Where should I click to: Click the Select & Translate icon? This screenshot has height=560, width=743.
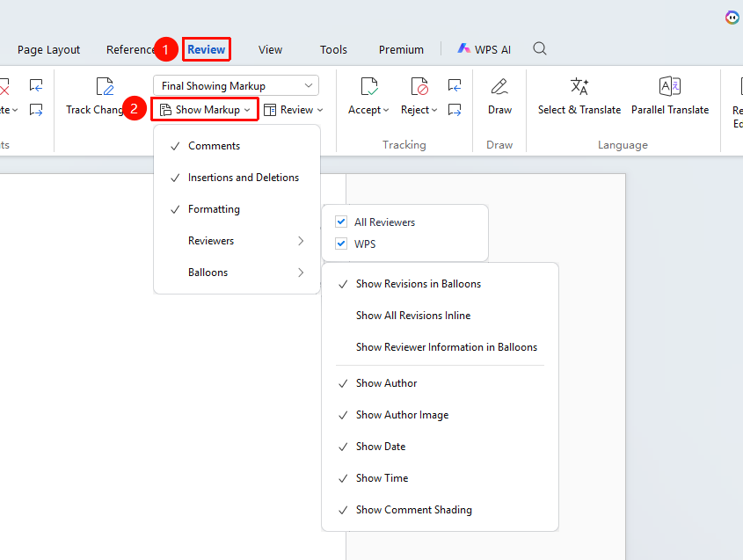pos(579,87)
